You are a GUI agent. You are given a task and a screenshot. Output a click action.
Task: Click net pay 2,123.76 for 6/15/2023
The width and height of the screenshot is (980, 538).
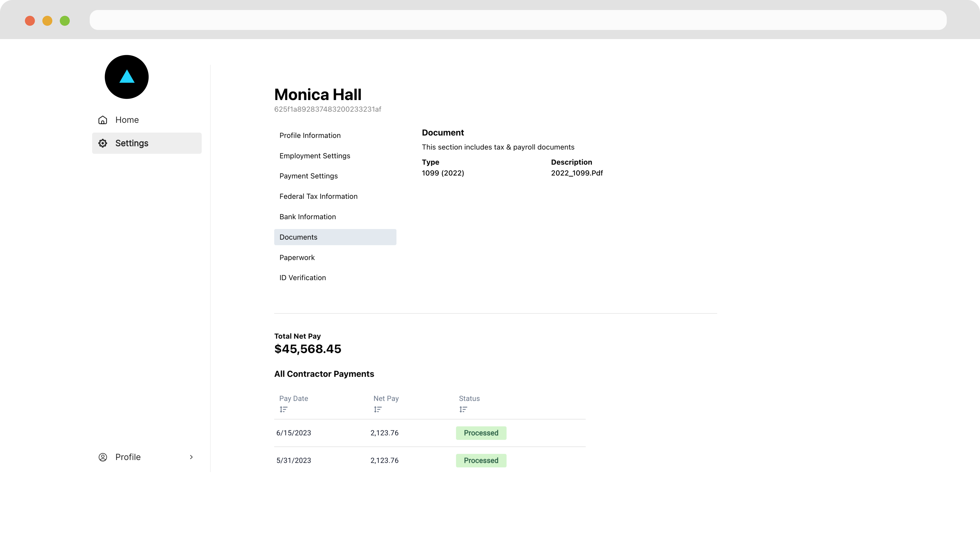coord(384,433)
